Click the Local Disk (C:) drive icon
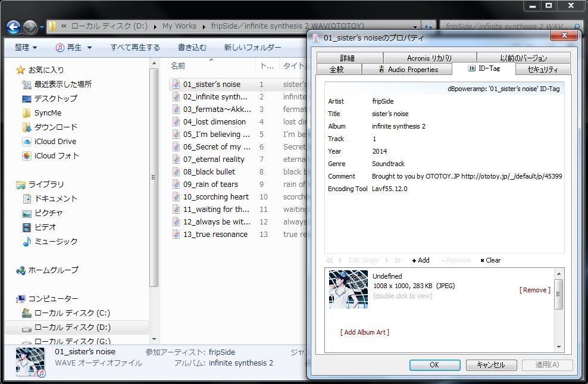 tap(27, 313)
